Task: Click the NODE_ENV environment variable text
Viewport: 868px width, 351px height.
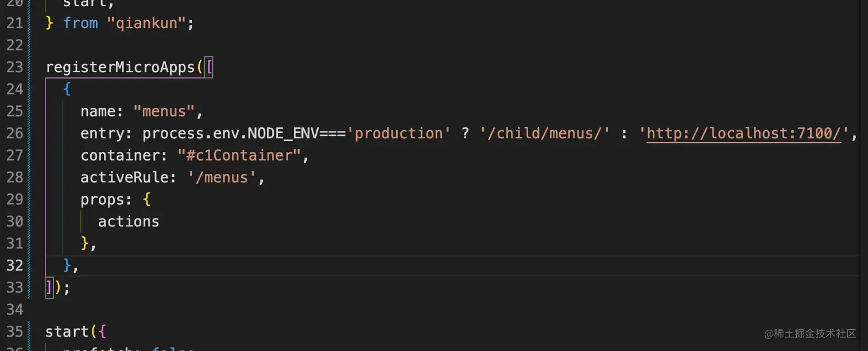Action: (283, 133)
